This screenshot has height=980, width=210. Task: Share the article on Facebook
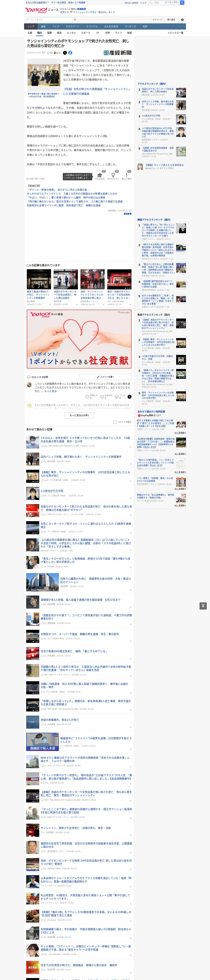(x=70, y=53)
